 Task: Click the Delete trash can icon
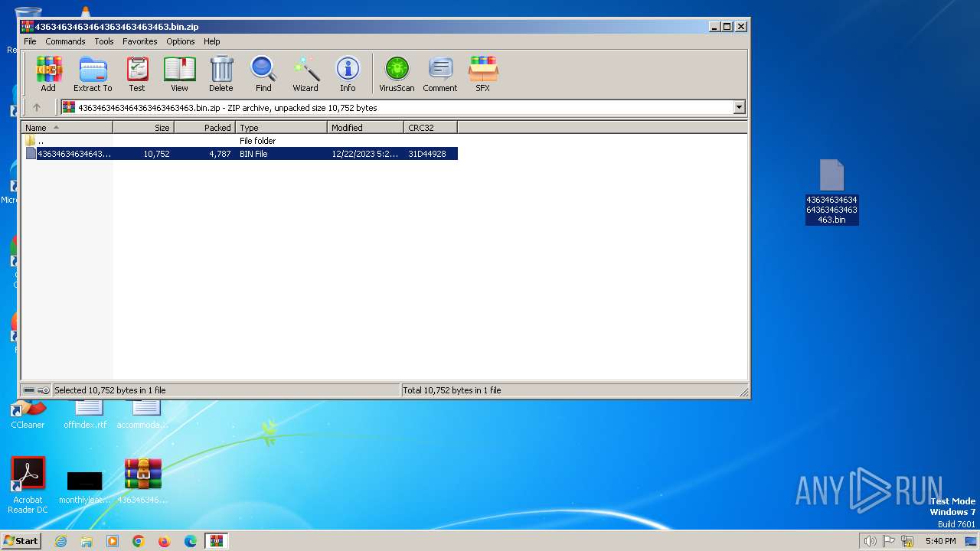(x=221, y=74)
